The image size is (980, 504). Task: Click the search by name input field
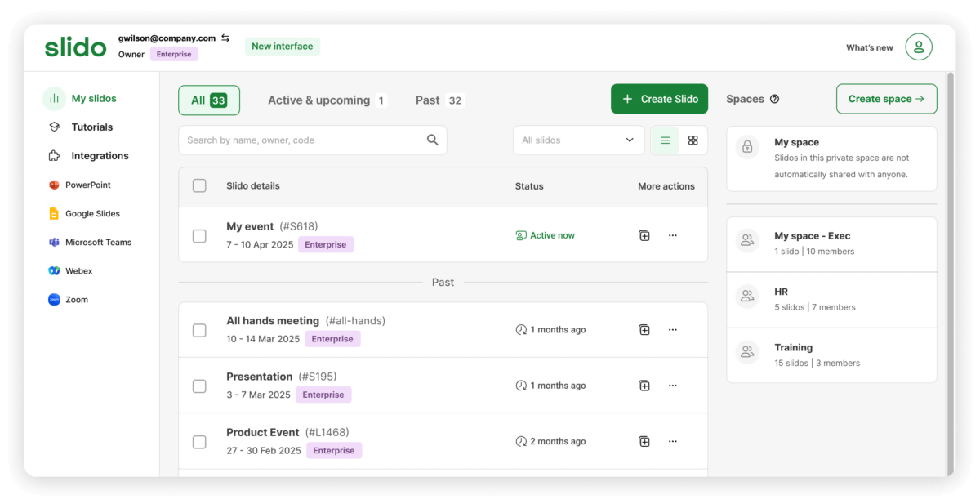(302, 140)
